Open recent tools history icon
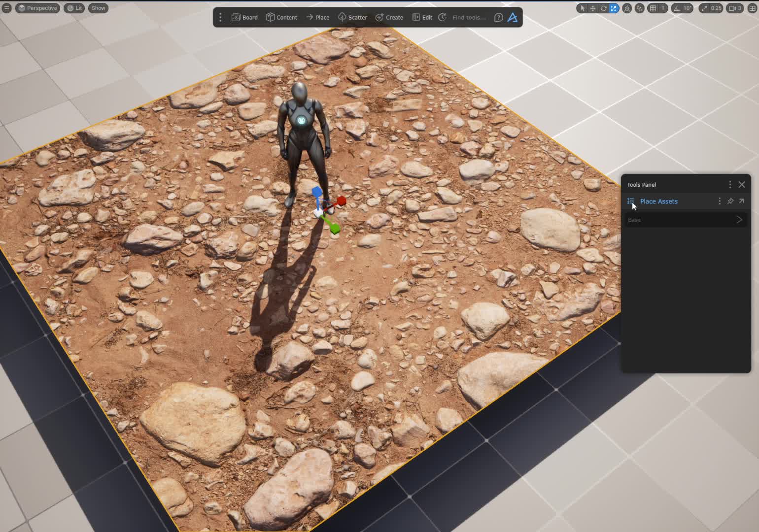 coord(442,17)
